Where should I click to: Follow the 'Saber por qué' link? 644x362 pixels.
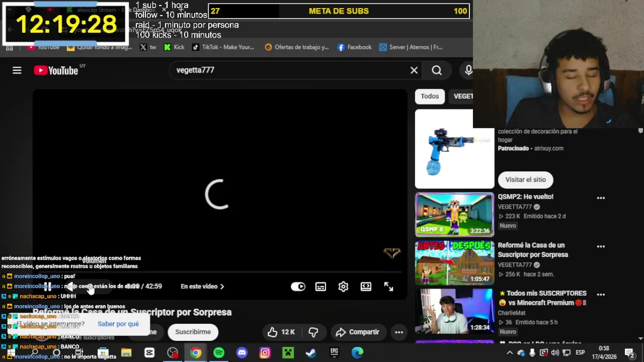118,324
